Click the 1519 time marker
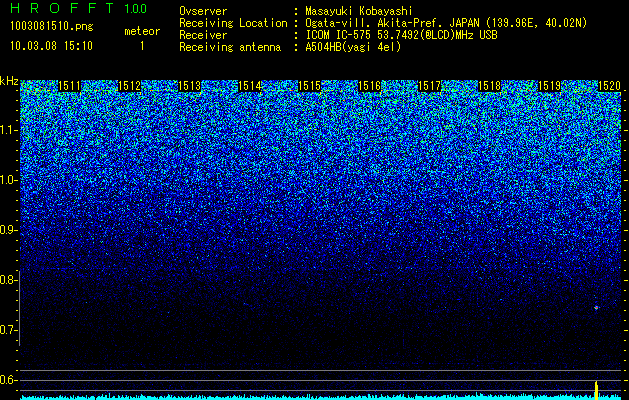The width and height of the screenshot is (629, 400). pyautogui.click(x=549, y=86)
